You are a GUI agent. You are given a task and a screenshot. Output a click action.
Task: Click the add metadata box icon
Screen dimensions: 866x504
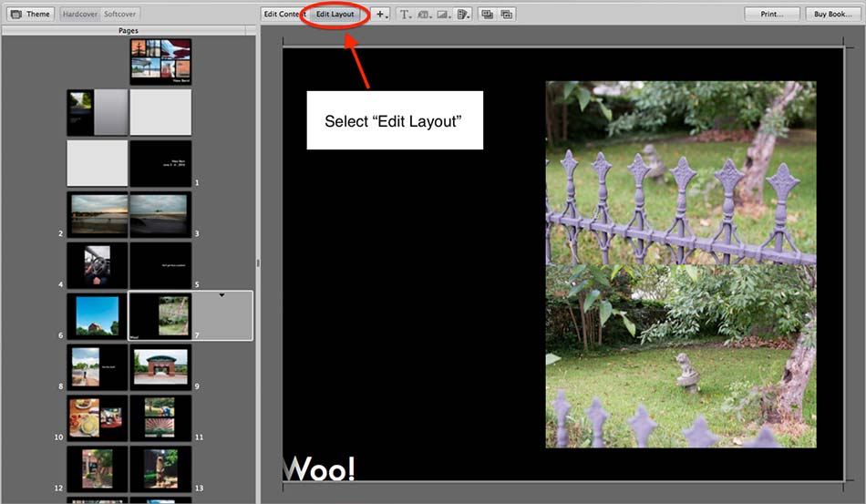(x=425, y=15)
